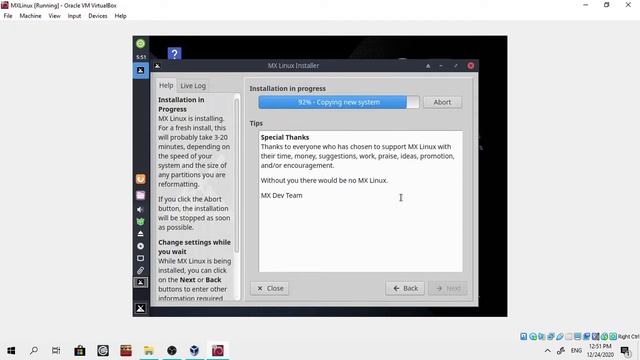Viewport: 640px width, 360px height.
Task: Launch Microsoft Store from the taskbar
Action: click(80, 351)
